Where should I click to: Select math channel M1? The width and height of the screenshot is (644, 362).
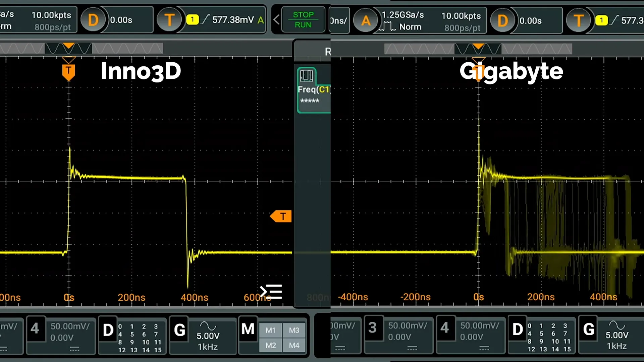271,330
